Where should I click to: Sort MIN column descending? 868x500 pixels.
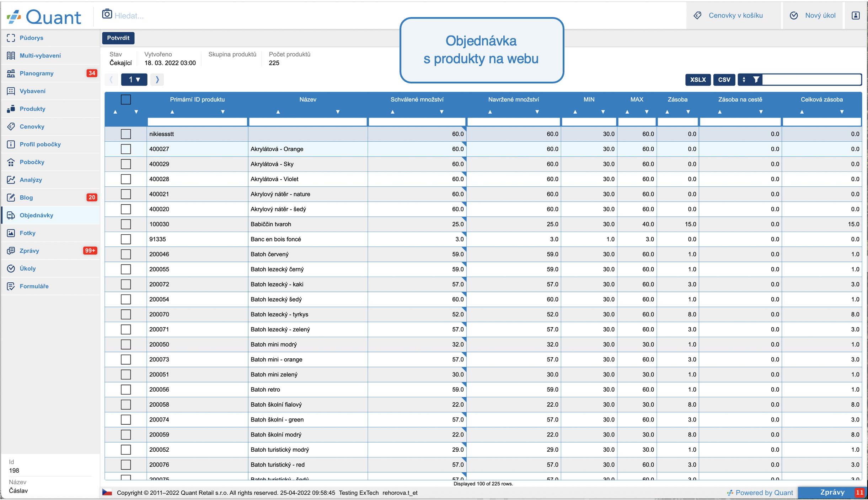pos(603,112)
